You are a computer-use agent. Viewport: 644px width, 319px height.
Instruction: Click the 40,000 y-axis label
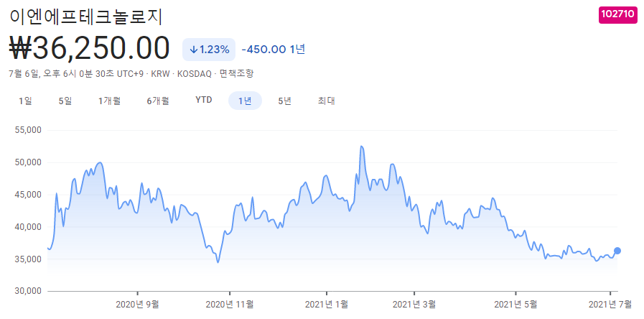click(x=28, y=227)
